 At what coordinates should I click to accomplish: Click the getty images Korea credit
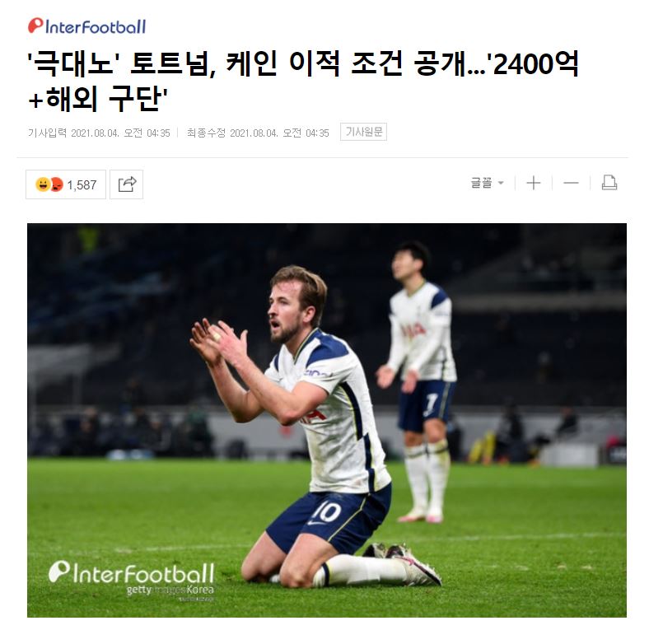(170, 590)
